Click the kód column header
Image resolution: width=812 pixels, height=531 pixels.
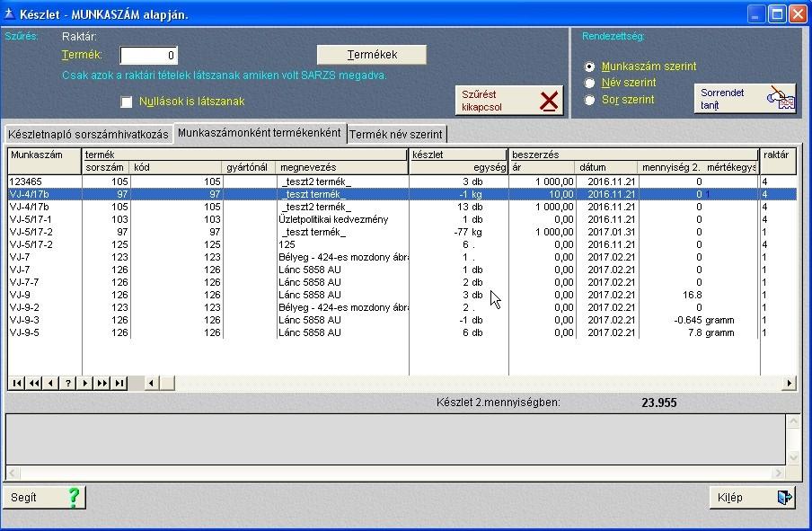coord(176,167)
